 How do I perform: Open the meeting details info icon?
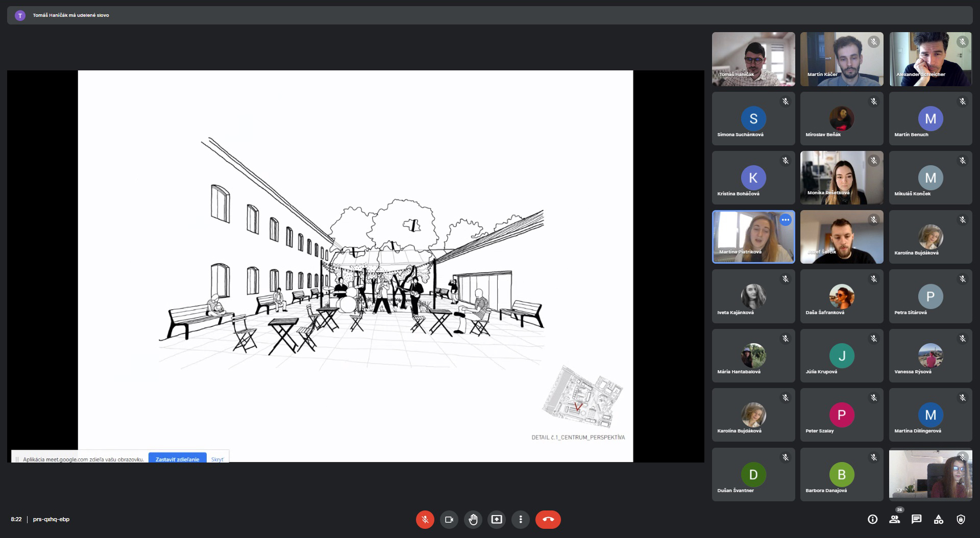872,519
